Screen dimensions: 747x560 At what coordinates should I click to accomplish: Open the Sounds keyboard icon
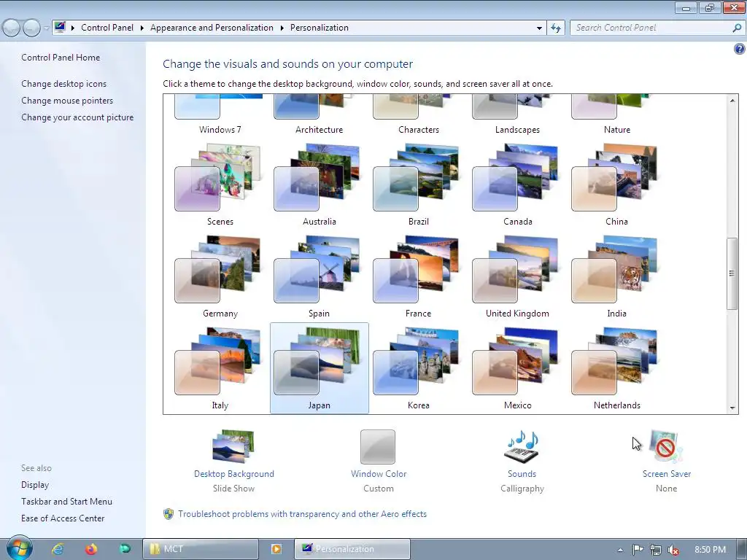pyautogui.click(x=522, y=446)
